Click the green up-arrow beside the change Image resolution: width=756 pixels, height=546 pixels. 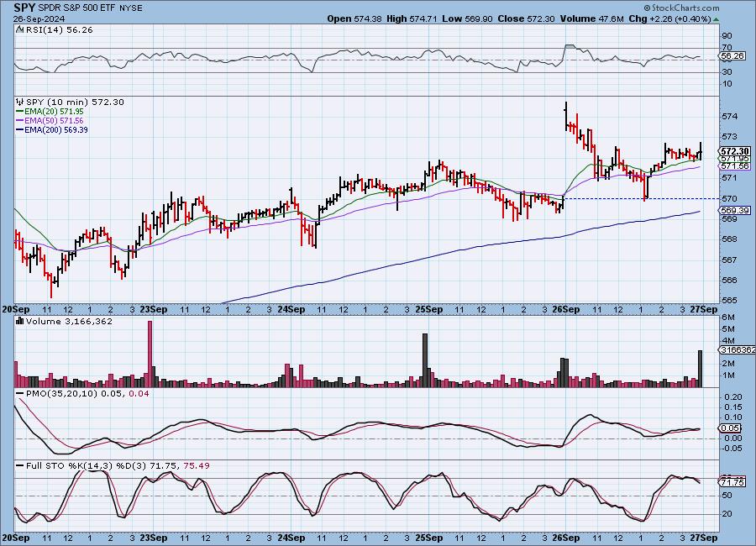716,20
